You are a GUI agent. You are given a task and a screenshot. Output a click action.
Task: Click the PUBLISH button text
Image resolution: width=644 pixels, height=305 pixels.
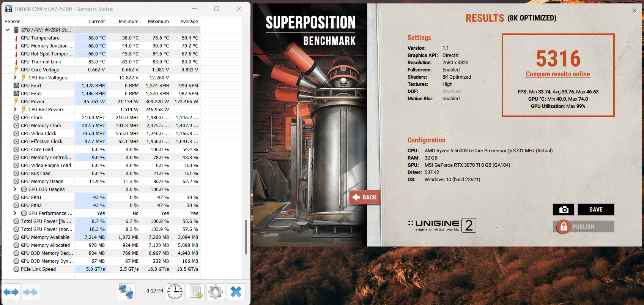click(583, 227)
